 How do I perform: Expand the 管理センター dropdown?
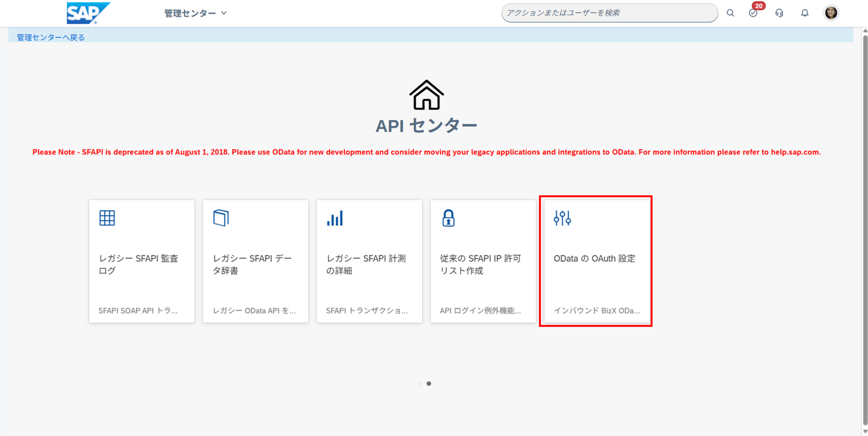(190, 13)
